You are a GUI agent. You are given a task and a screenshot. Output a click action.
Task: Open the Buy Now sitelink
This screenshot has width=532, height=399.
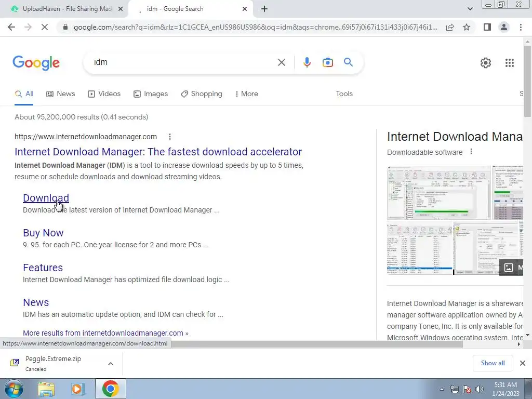(x=43, y=233)
